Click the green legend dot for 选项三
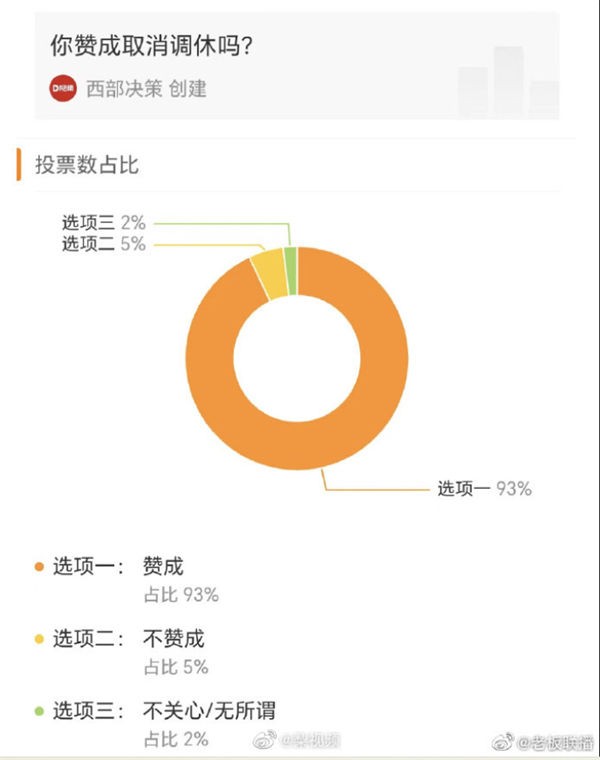Screen dimensions: 600x760 tap(39, 712)
